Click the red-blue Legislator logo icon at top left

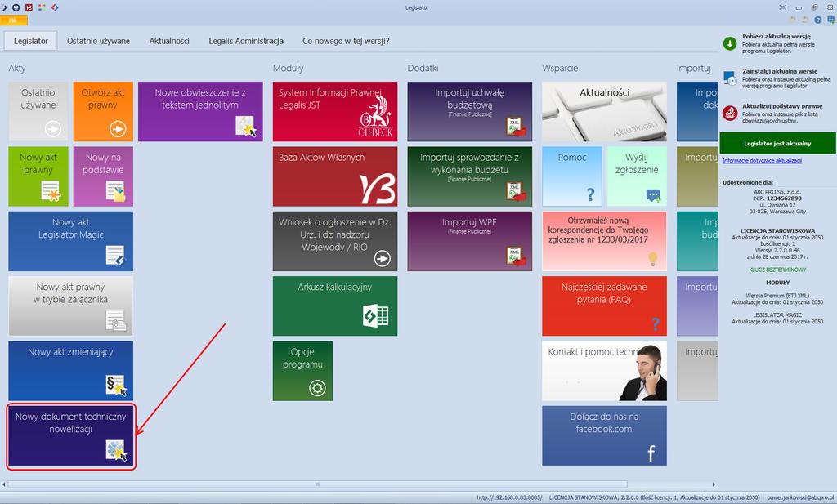point(55,7)
